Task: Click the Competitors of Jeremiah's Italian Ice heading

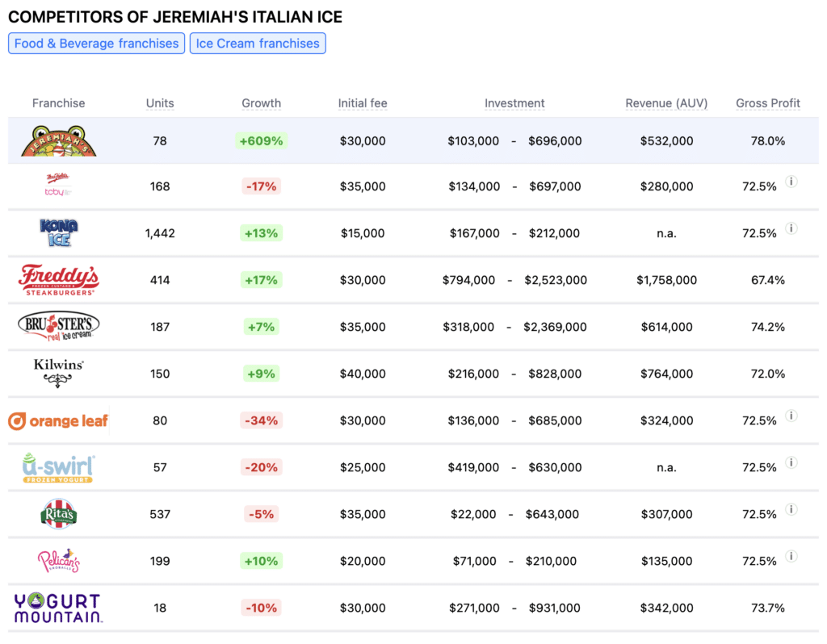Action: pos(175,17)
